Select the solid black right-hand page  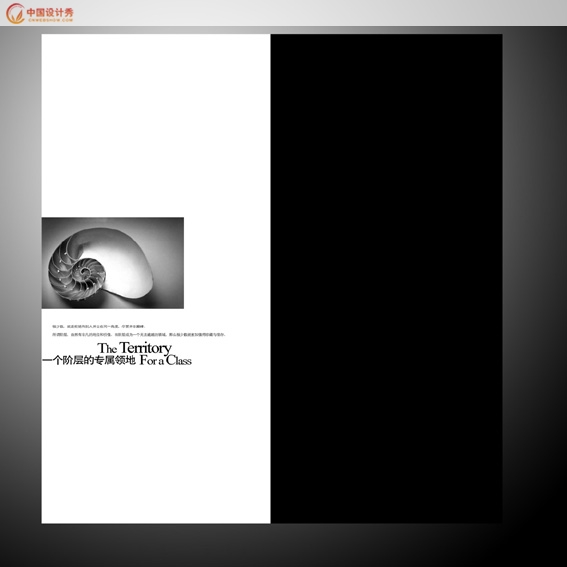coord(387,278)
